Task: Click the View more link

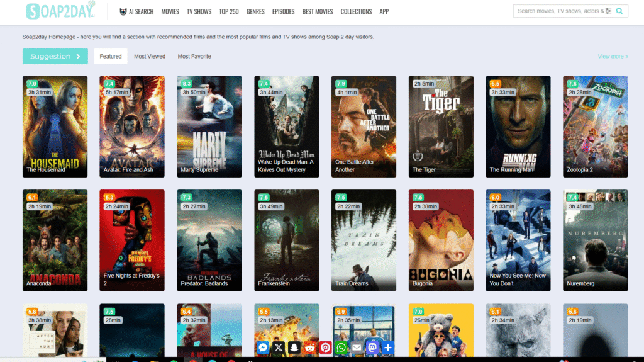Action: tap(612, 57)
